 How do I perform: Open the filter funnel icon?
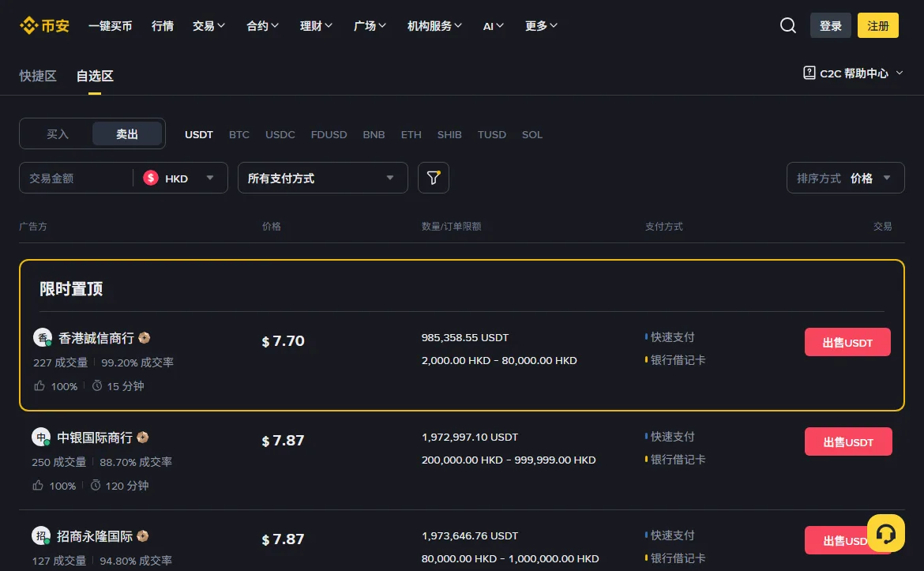click(433, 178)
